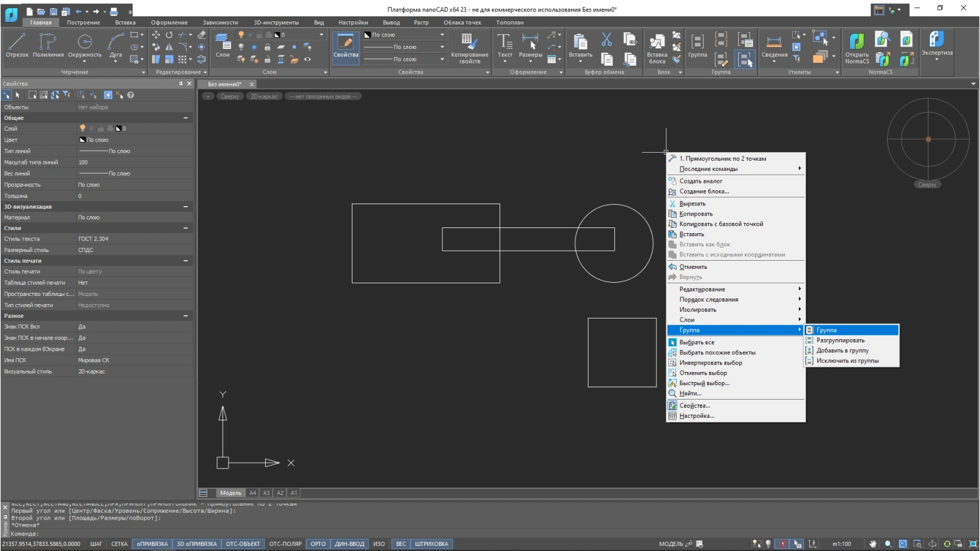This screenshot has width=980, height=551.
Task: Choose Разгруппировать from the submenu
Action: 841,341
